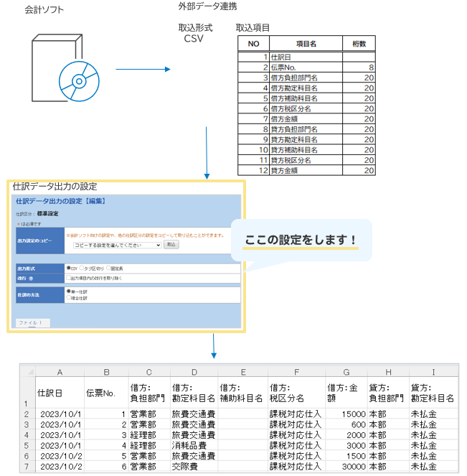Choose the タブ区切り output format option
The image size is (467, 476).
(83, 268)
